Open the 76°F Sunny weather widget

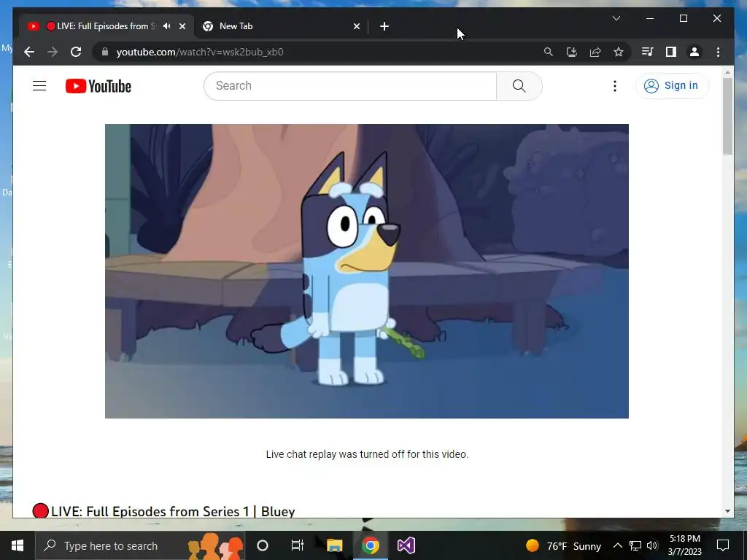(563, 545)
